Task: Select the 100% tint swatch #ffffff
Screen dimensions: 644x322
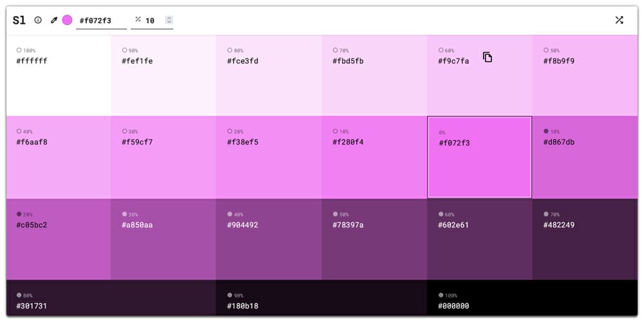Action: [x=59, y=75]
